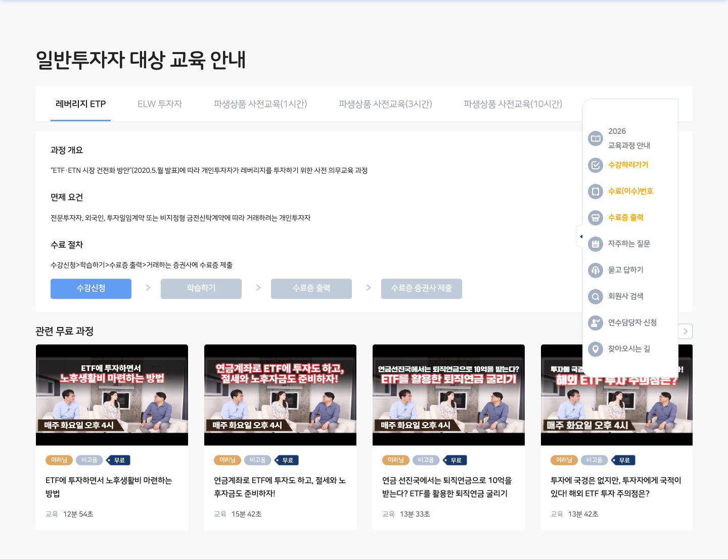Image resolution: width=728 pixels, height=560 pixels.
Task: Click the 15분 42초 duration text
Action: [x=247, y=514]
